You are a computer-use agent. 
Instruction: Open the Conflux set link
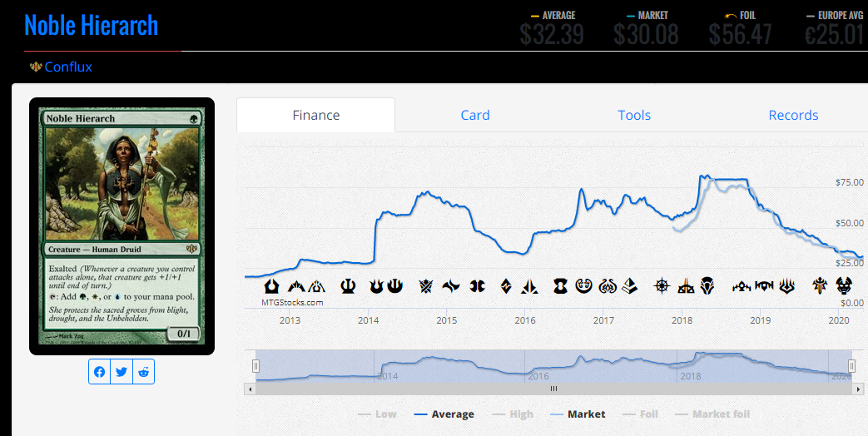pos(68,67)
